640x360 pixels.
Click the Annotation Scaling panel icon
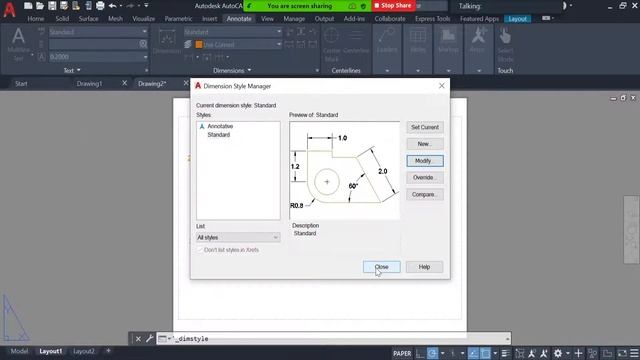click(x=478, y=36)
